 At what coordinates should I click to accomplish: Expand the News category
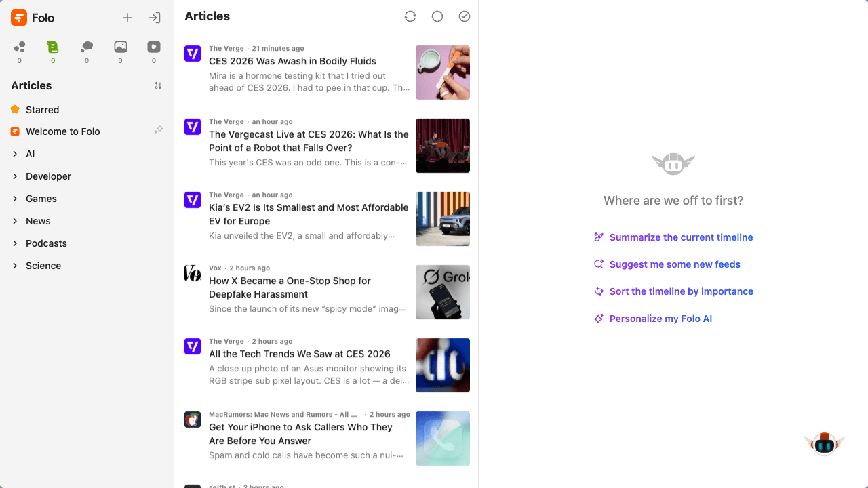(x=15, y=221)
